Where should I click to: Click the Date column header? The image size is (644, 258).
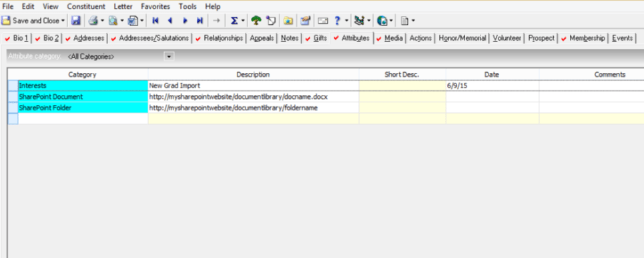492,74
